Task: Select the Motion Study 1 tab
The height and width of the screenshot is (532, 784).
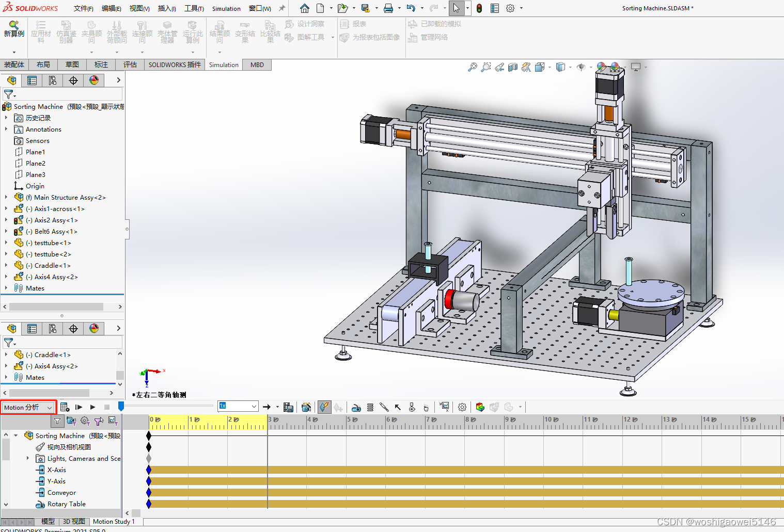Action: (x=114, y=522)
